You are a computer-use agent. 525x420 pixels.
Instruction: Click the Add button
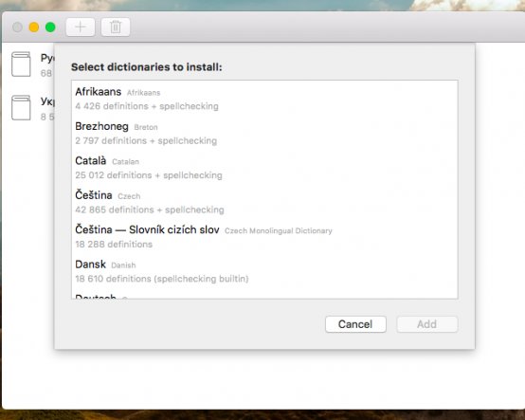426,324
